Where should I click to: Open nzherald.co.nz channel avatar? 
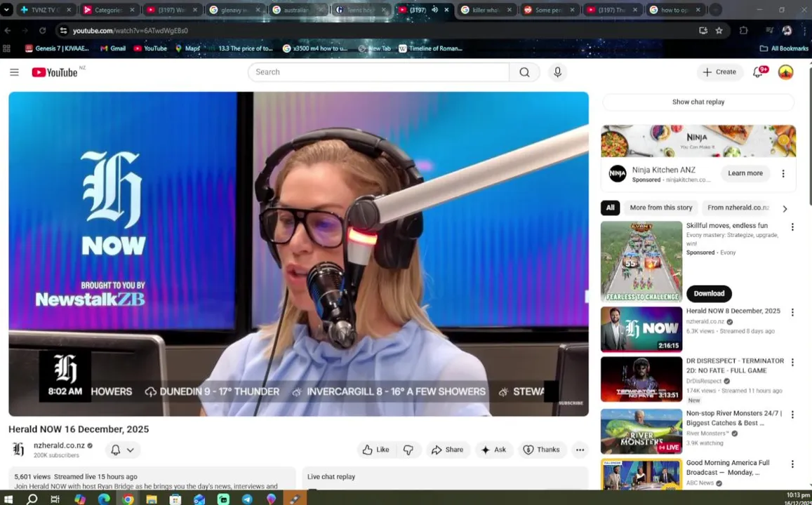[x=18, y=449]
